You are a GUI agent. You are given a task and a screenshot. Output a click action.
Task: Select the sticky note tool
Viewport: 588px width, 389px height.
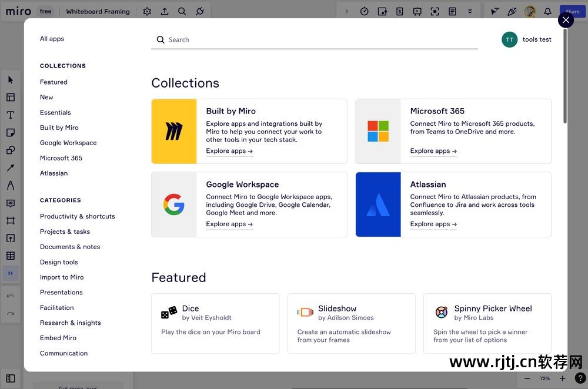pyautogui.click(x=11, y=133)
